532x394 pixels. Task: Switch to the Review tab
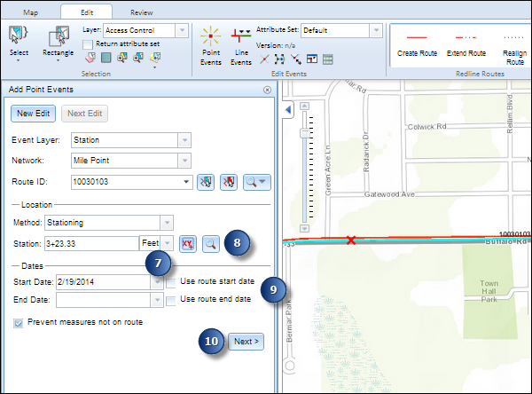click(141, 13)
